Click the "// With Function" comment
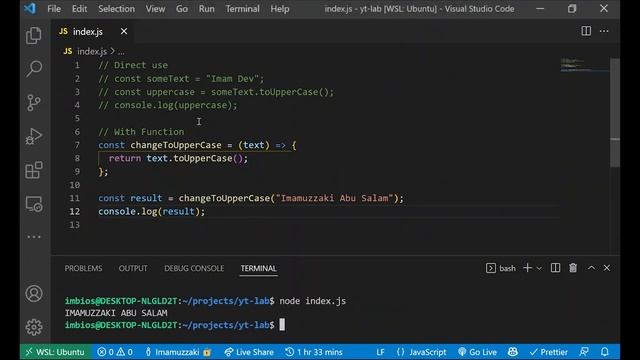 141,132
